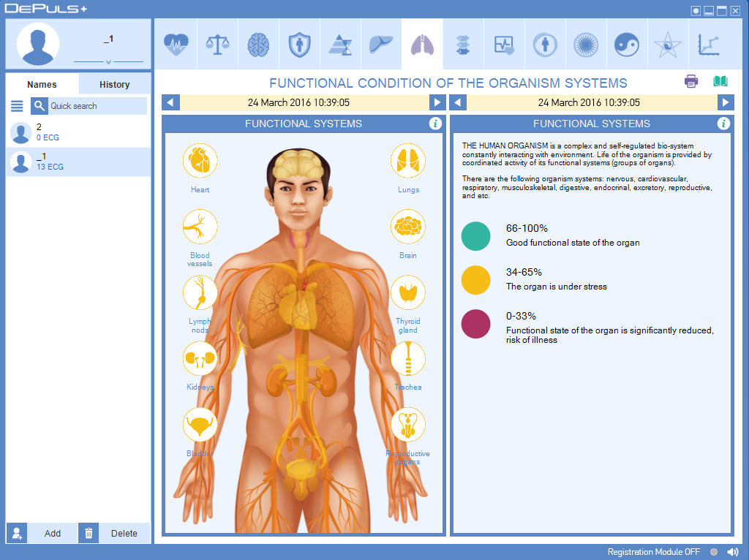Go to next record in left date bar
This screenshot has width=749, height=560.
pyautogui.click(x=437, y=103)
